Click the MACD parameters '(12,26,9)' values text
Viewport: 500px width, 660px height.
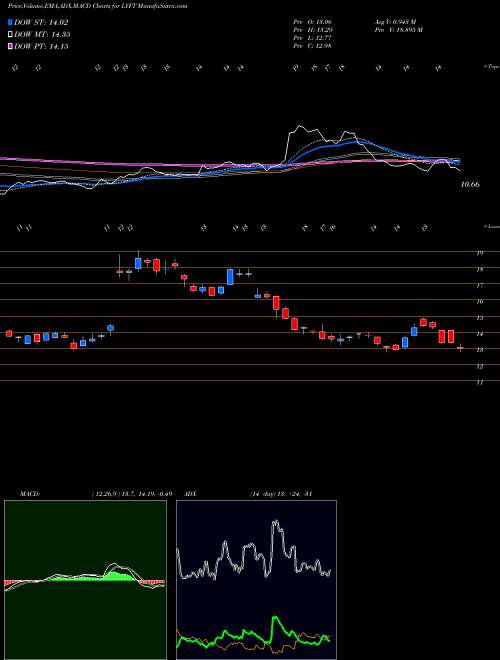tap(131, 493)
